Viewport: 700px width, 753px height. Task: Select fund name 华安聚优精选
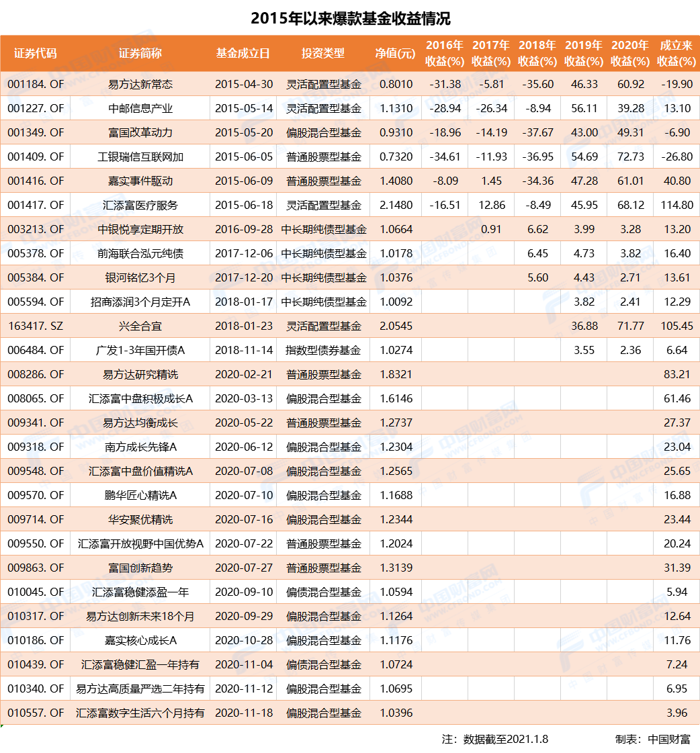140,519
